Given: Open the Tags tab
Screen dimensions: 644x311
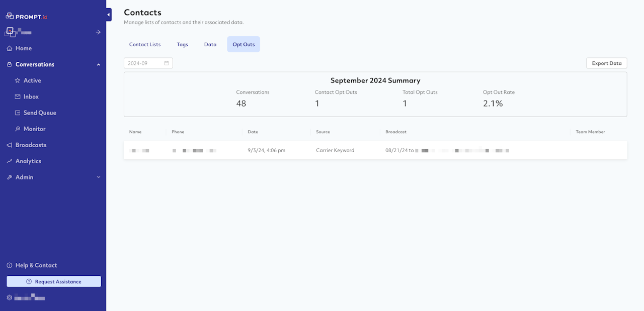Looking at the screenshot, I should click(x=182, y=44).
